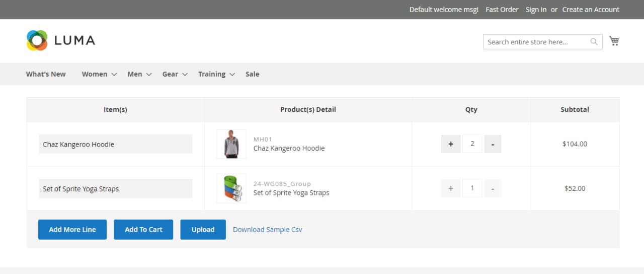Focus the Search entire store field
644x274 pixels.
click(x=536, y=42)
